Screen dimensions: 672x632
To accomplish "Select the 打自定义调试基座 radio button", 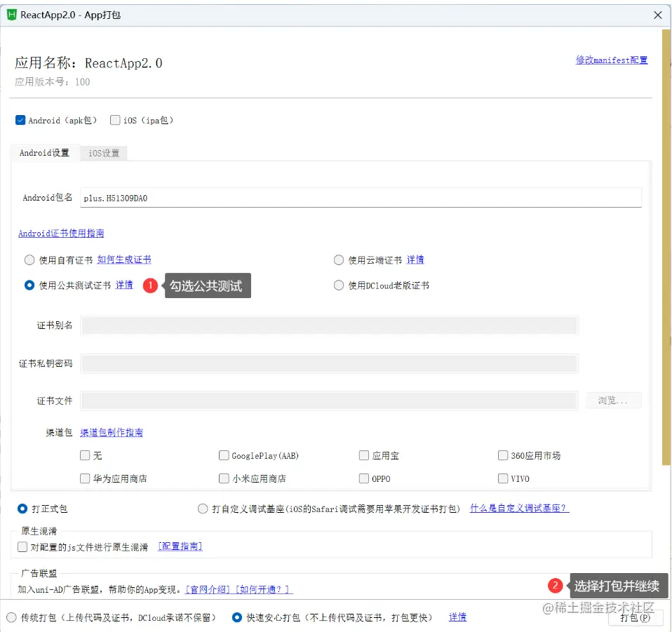I will tap(203, 509).
